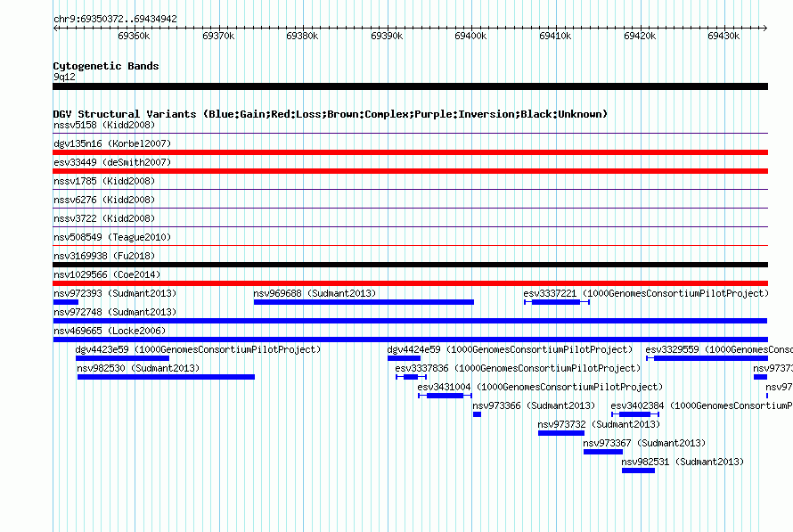Click the 69420k ruler tick label
This screenshot has height=532, width=793.
click(x=639, y=36)
